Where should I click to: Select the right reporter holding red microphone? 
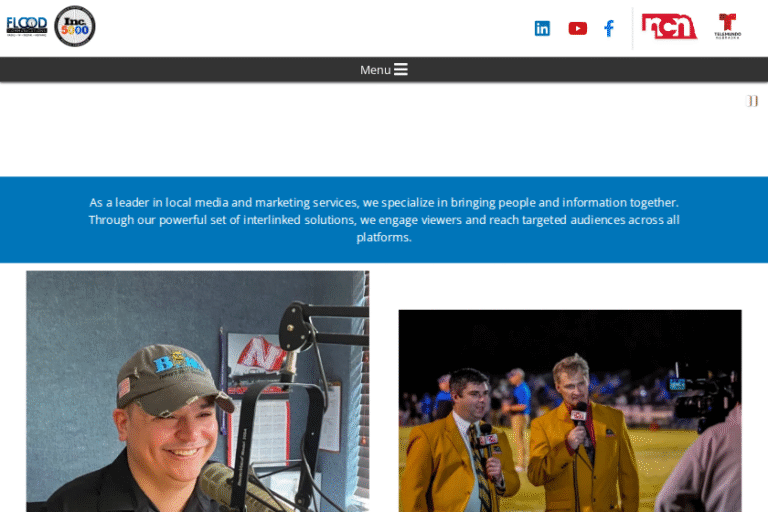point(580,434)
